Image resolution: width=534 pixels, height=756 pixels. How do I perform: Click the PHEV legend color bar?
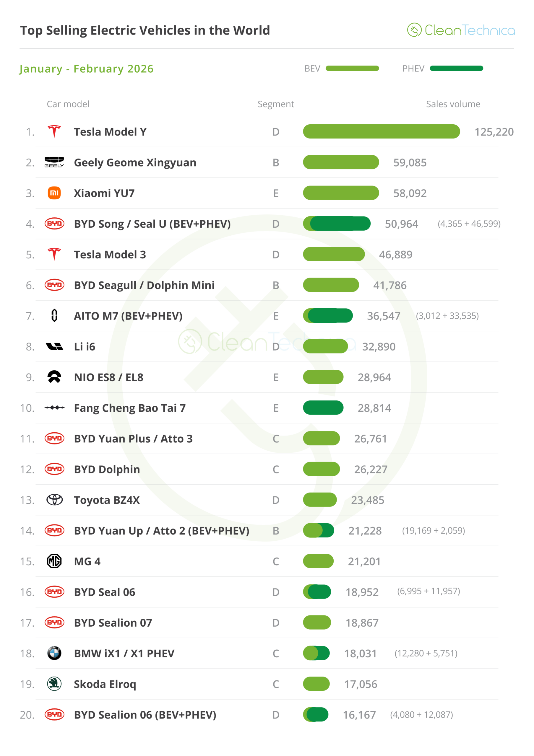(x=456, y=69)
